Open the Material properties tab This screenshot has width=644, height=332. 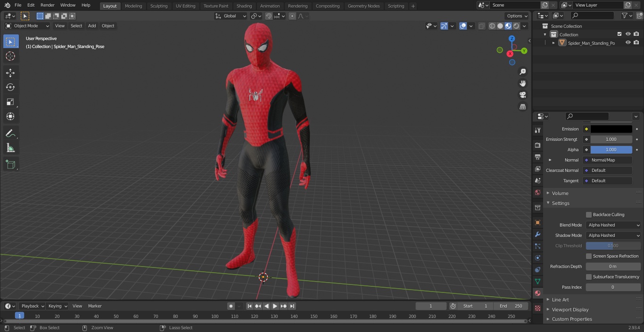pos(537,293)
